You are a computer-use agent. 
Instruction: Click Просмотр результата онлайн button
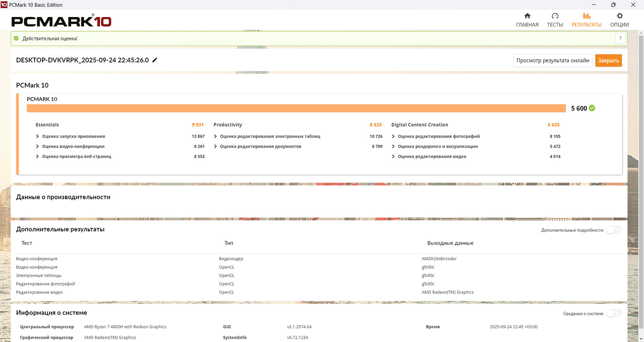[x=553, y=60]
